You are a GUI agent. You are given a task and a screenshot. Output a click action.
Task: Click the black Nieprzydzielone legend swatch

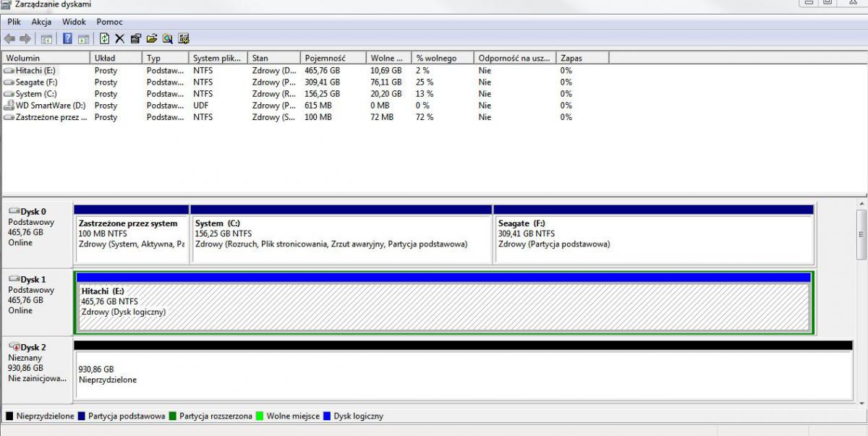pos(9,416)
